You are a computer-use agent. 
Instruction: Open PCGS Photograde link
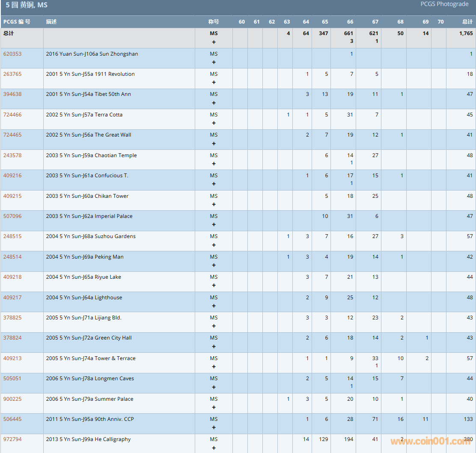click(444, 4)
